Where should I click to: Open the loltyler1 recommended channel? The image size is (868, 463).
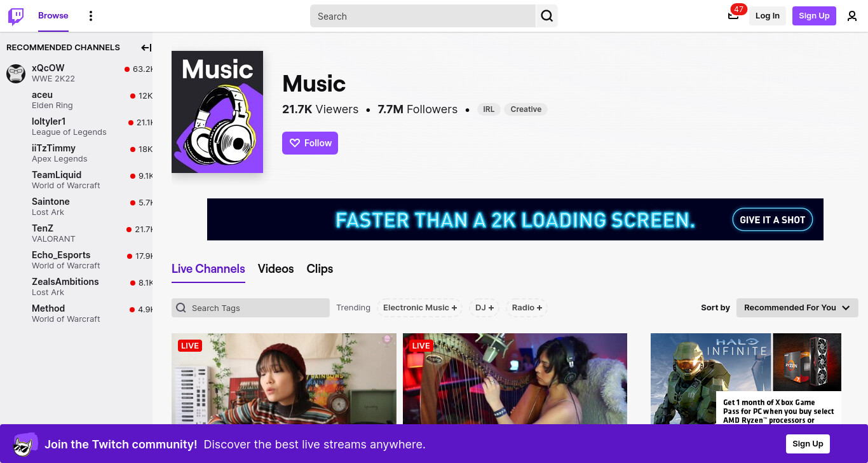76,127
